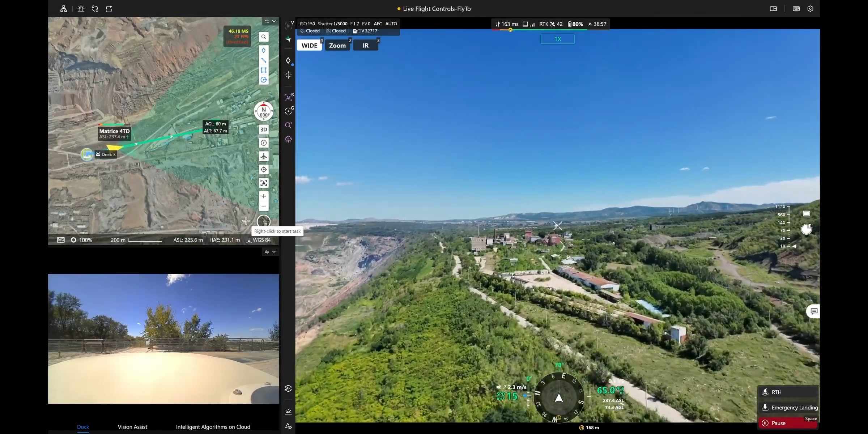Image resolution: width=868 pixels, height=434 pixels.
Task: Set zoom slider to 14X mark
Action: coord(788,223)
